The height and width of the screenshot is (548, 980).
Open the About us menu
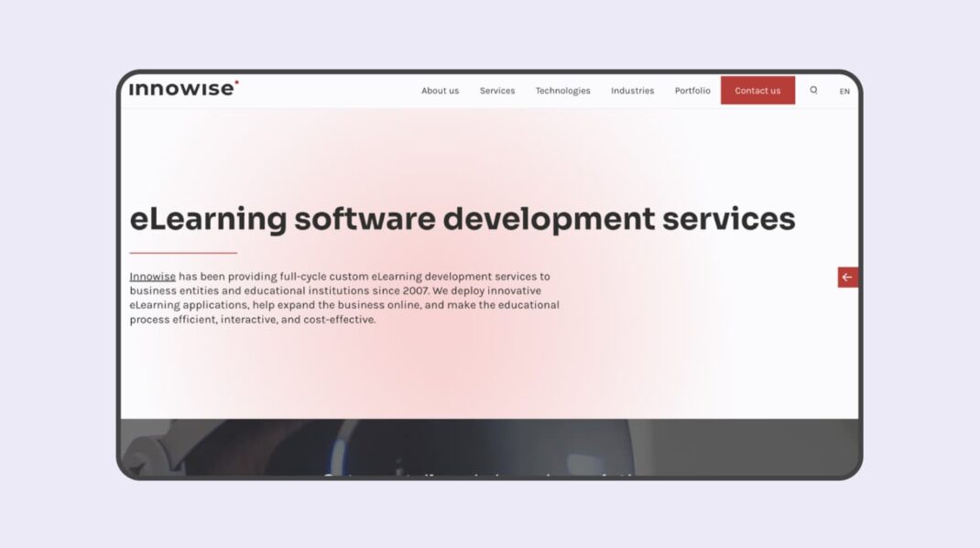440,91
